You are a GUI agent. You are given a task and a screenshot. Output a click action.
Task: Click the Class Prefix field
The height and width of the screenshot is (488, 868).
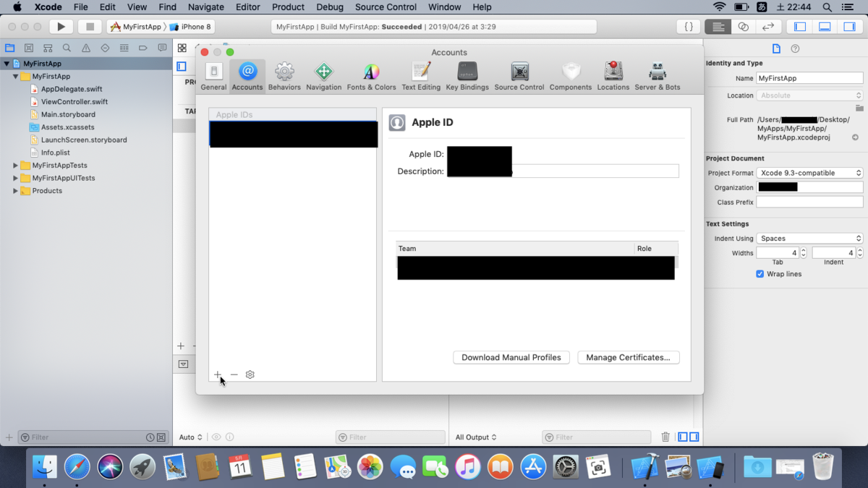[809, 202]
